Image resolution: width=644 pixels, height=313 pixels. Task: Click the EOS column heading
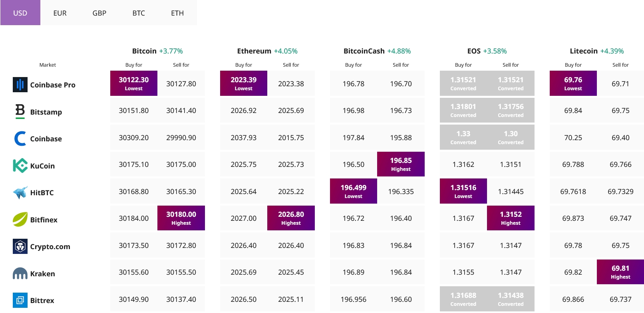tap(474, 51)
